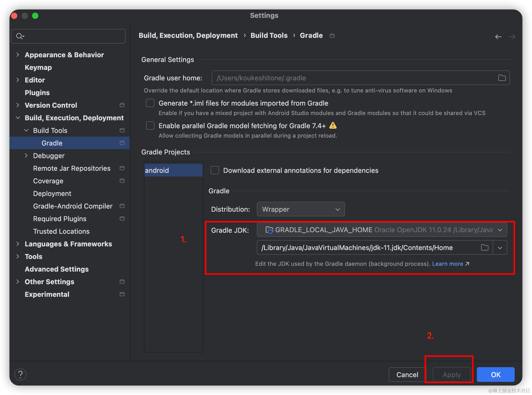The width and height of the screenshot is (532, 395).
Task: Click the project-level icon beside Version Control
Action: coord(122,105)
